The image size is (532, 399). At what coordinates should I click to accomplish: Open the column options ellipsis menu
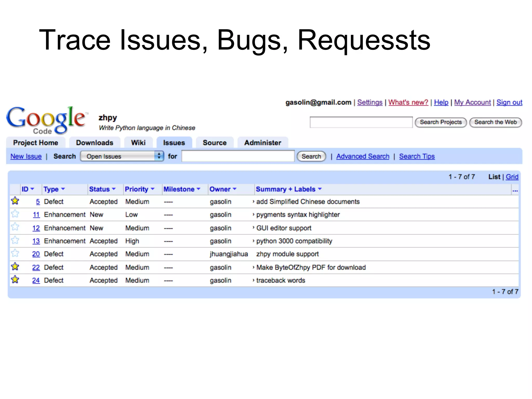coord(515,190)
